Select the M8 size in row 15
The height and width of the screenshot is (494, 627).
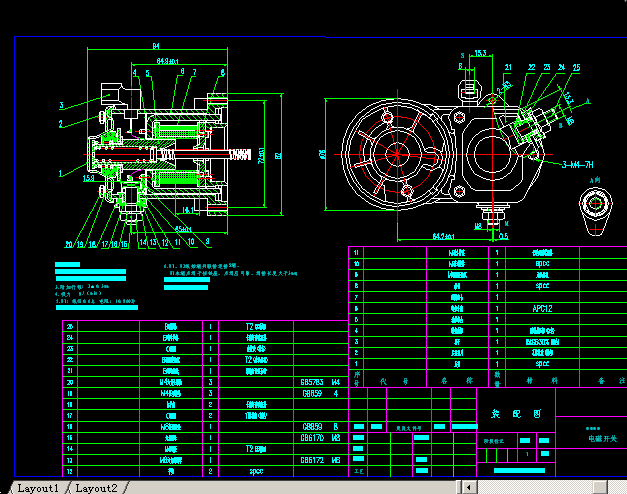tap(335, 438)
